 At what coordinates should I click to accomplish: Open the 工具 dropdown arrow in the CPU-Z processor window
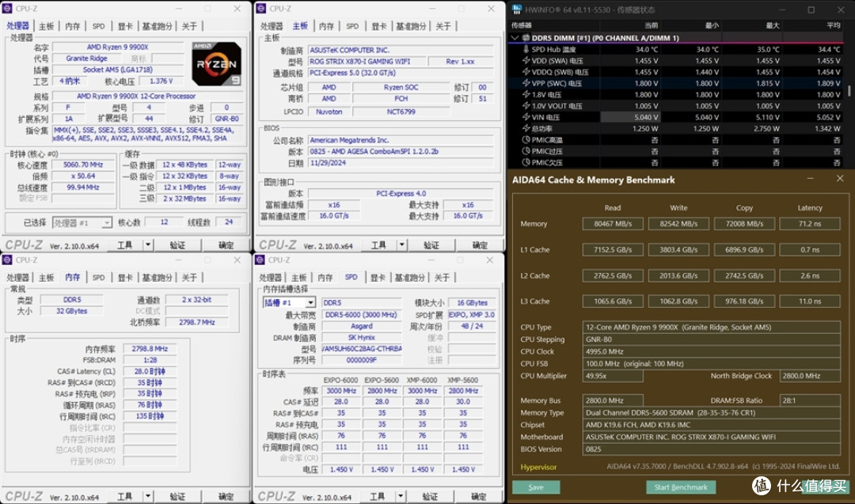click(x=148, y=245)
